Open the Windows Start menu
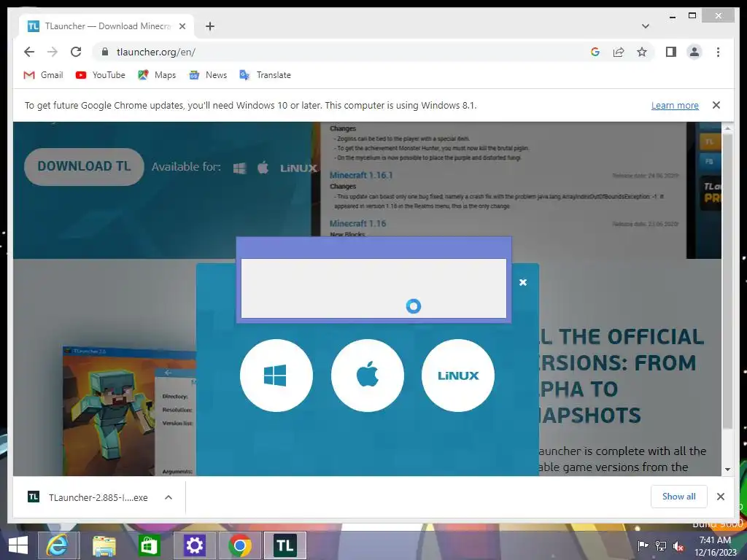Screen dimensions: 747x560 pyautogui.click(x=18, y=545)
